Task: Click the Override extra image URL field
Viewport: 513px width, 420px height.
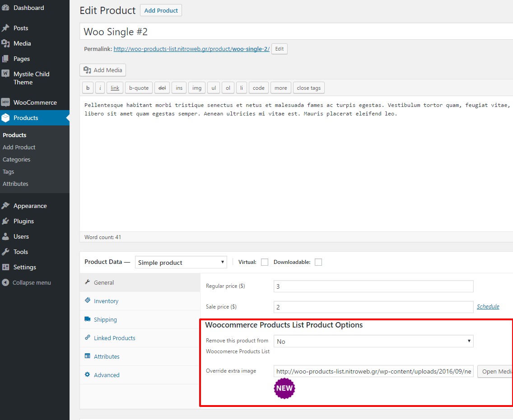Action: 373,371
